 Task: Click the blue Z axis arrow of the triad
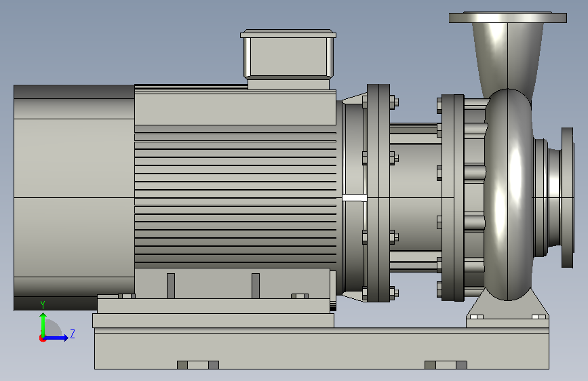click(x=57, y=338)
